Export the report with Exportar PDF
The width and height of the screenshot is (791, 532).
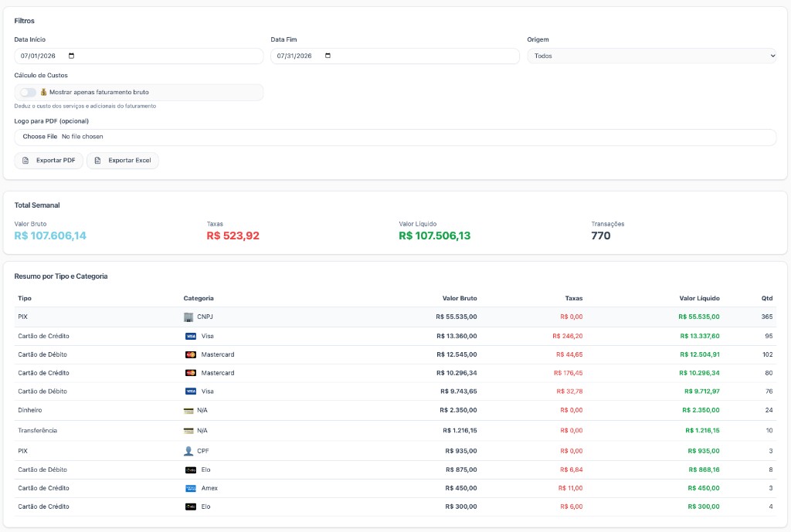(49, 161)
